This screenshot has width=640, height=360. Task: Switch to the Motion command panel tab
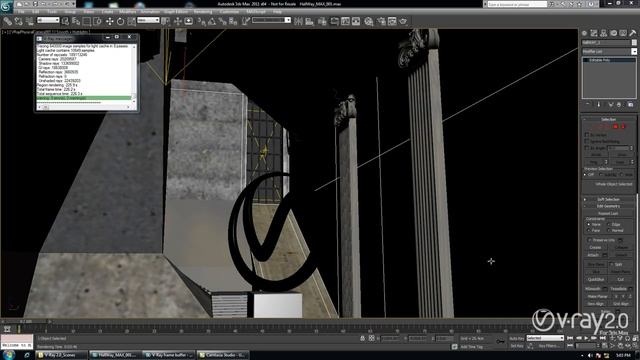click(613, 33)
